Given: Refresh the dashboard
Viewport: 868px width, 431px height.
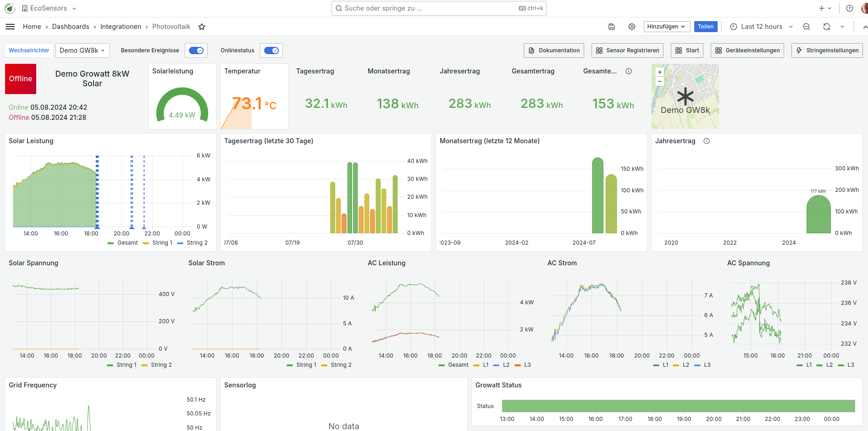Looking at the screenshot, I should pos(827,27).
